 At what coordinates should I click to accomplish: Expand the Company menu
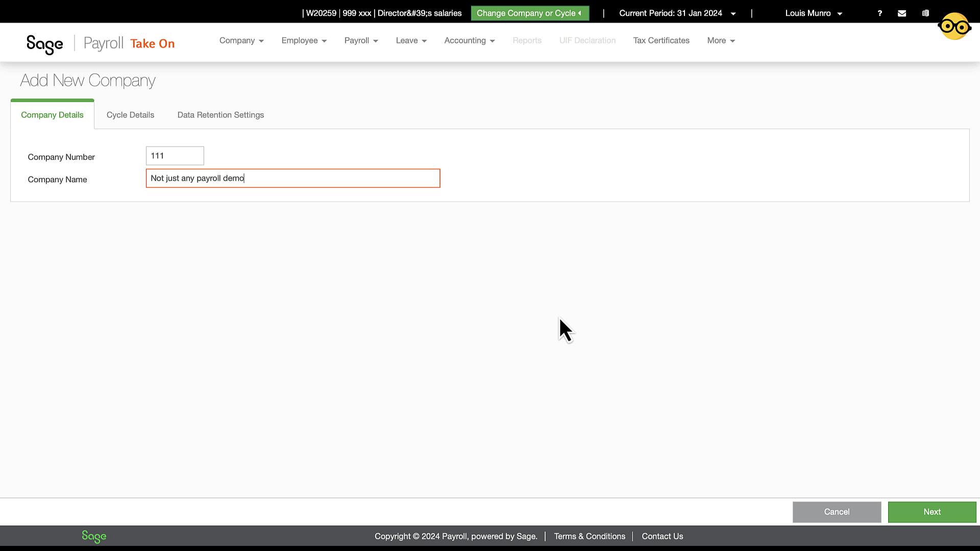click(x=241, y=41)
